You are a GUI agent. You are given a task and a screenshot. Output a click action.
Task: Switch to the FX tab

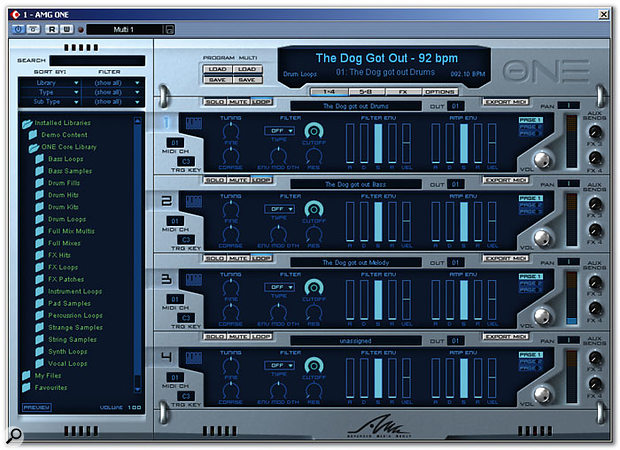(403, 92)
